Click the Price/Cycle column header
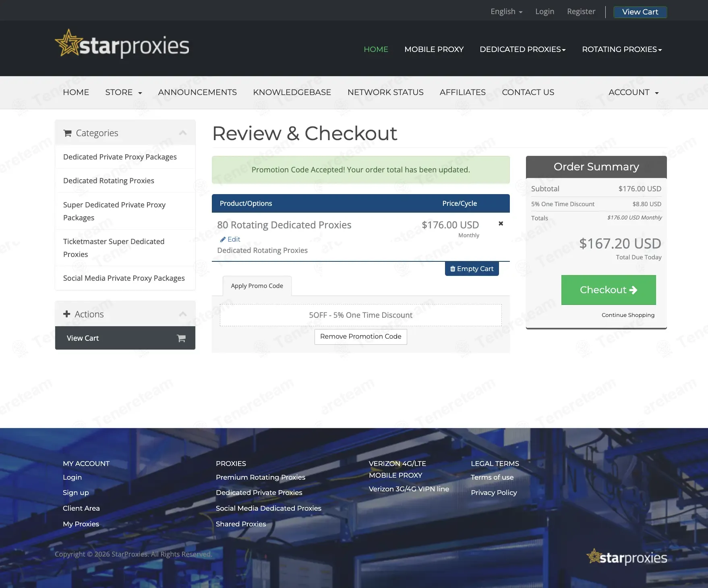This screenshot has width=708, height=588. click(460, 203)
